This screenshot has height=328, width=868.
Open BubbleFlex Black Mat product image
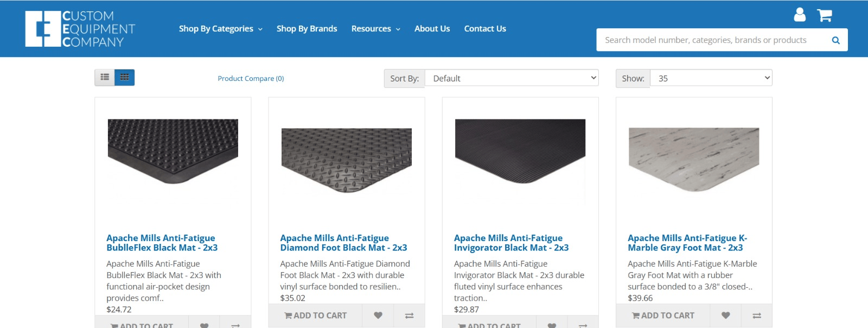click(x=173, y=152)
